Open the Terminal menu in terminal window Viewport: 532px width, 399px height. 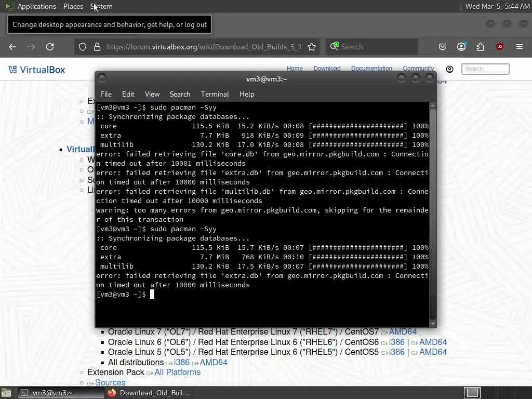(215, 95)
